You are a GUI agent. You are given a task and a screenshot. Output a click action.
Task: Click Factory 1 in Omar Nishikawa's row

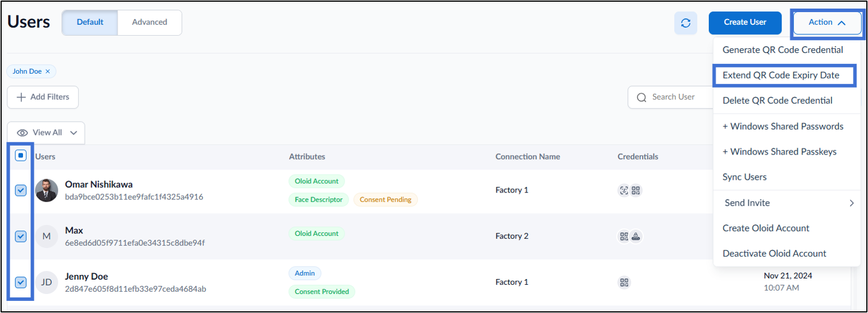[512, 190]
